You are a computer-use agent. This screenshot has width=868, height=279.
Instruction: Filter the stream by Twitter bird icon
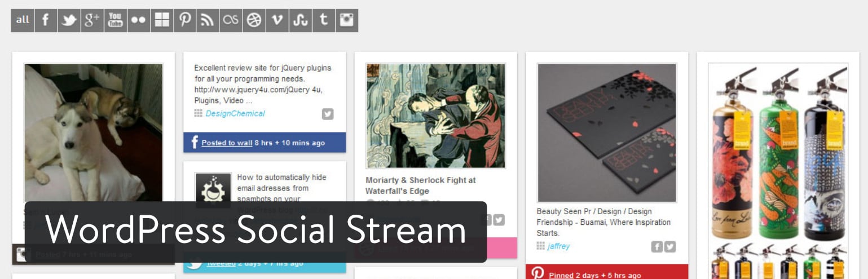69,20
